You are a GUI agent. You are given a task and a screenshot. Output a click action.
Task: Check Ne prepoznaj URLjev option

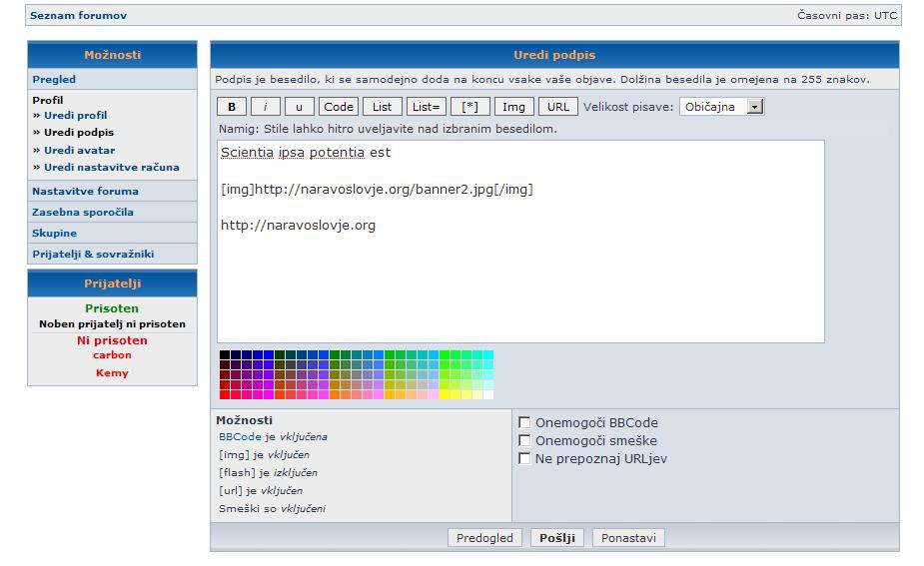pos(524,458)
